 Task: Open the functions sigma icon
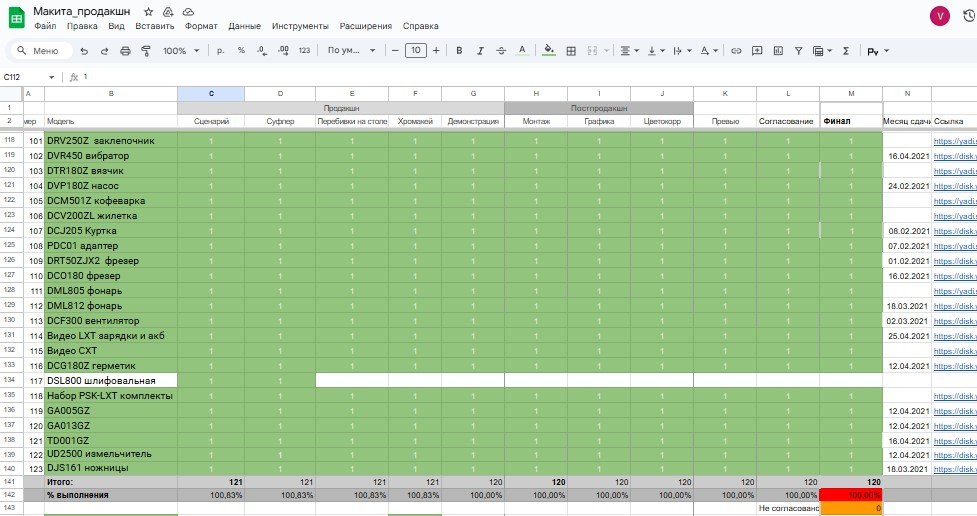pos(846,50)
